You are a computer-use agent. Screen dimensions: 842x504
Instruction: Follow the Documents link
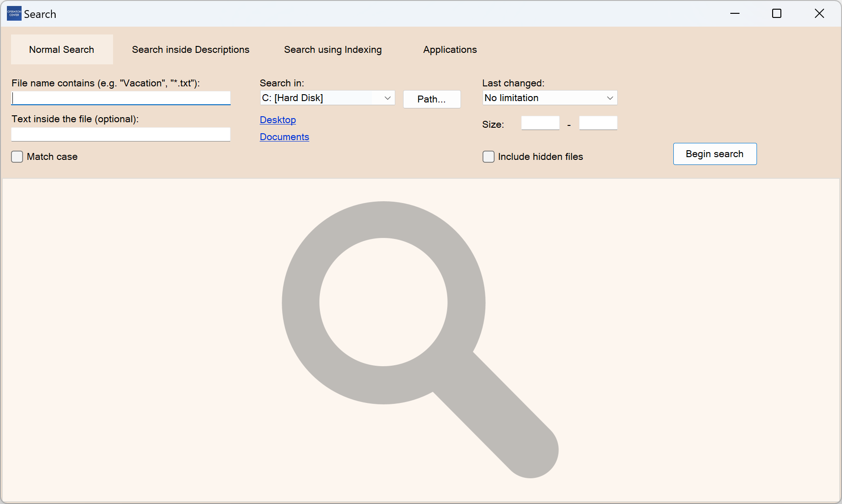pos(284,137)
